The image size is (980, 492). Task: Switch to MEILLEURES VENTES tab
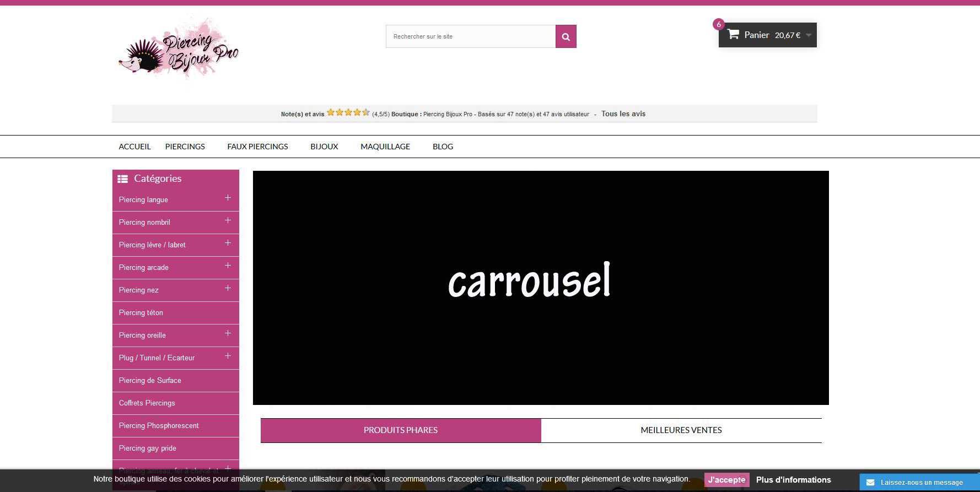tap(681, 430)
